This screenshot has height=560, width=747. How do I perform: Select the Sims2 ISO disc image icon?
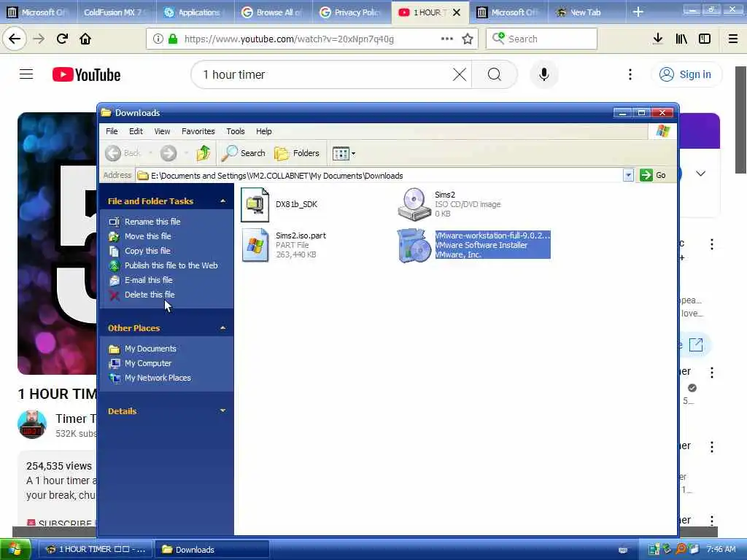click(x=414, y=204)
